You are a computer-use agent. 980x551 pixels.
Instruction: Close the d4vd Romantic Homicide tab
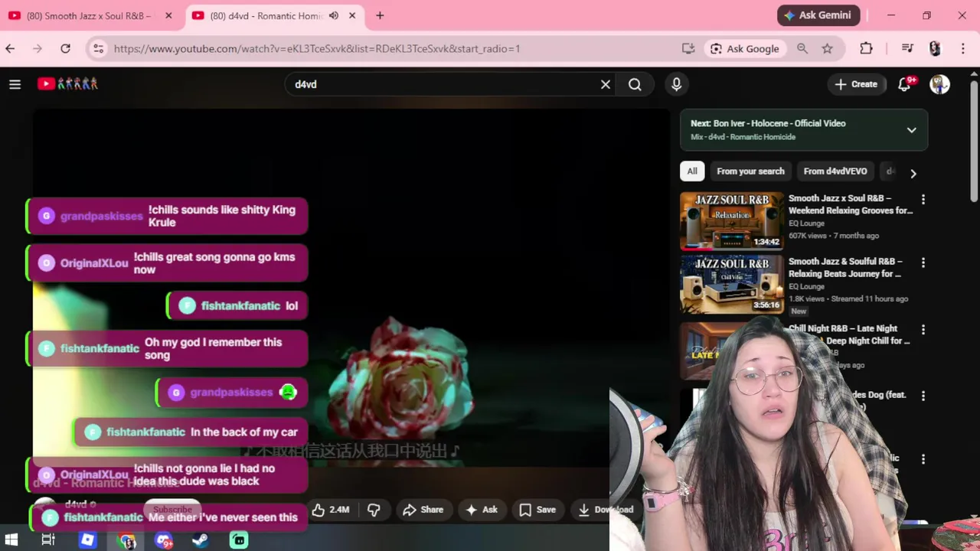352,15
